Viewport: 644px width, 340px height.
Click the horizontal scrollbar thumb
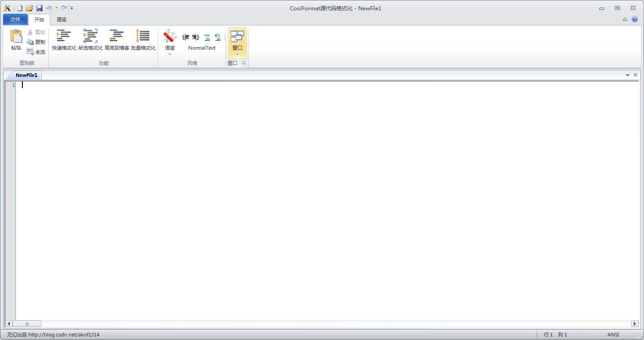(x=27, y=324)
